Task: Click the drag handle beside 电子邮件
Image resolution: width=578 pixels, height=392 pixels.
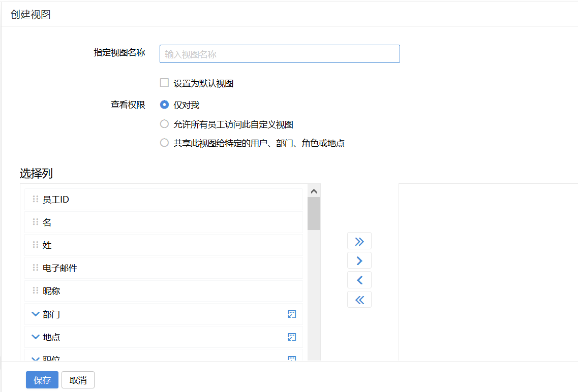Action: [36, 268]
